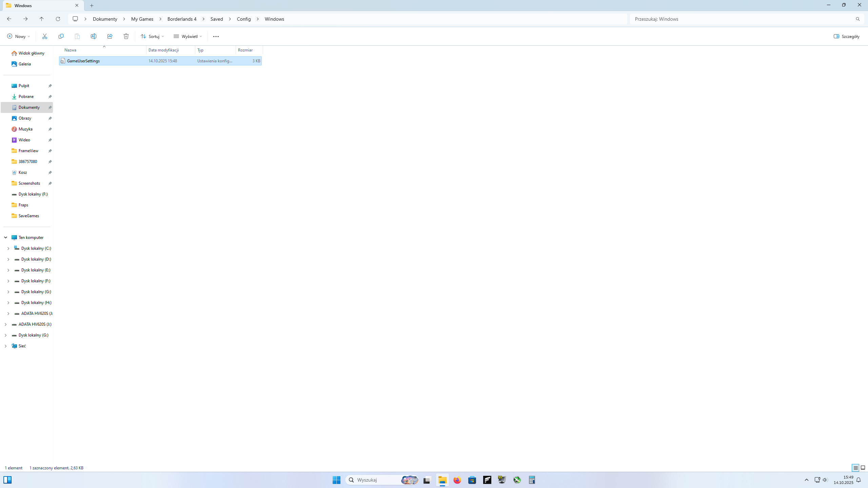
Task: Click the Rename icon in toolbar
Action: (94, 36)
